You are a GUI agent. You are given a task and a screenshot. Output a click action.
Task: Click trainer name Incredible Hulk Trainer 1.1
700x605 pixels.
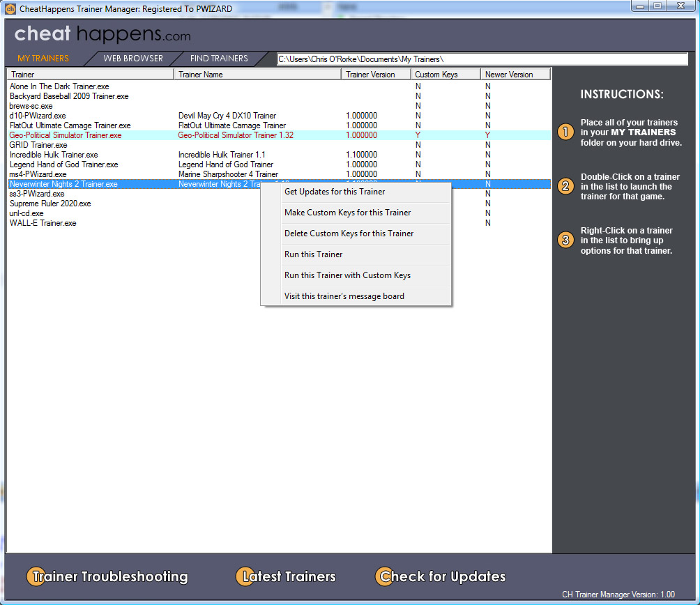(x=222, y=155)
